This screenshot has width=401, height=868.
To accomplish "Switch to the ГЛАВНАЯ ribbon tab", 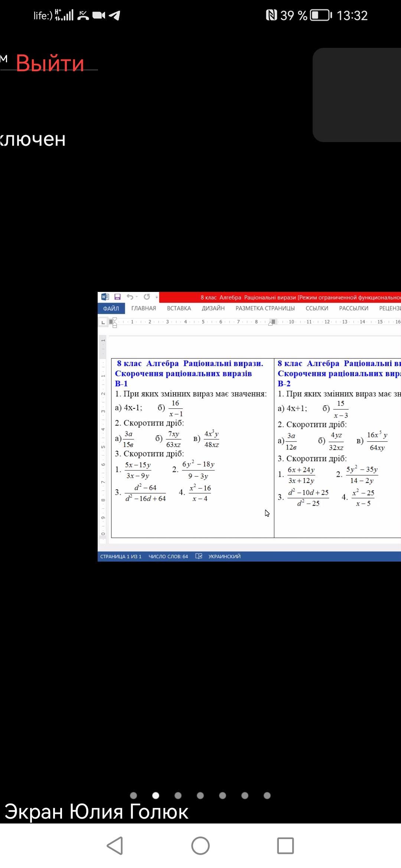I will click(x=144, y=308).
